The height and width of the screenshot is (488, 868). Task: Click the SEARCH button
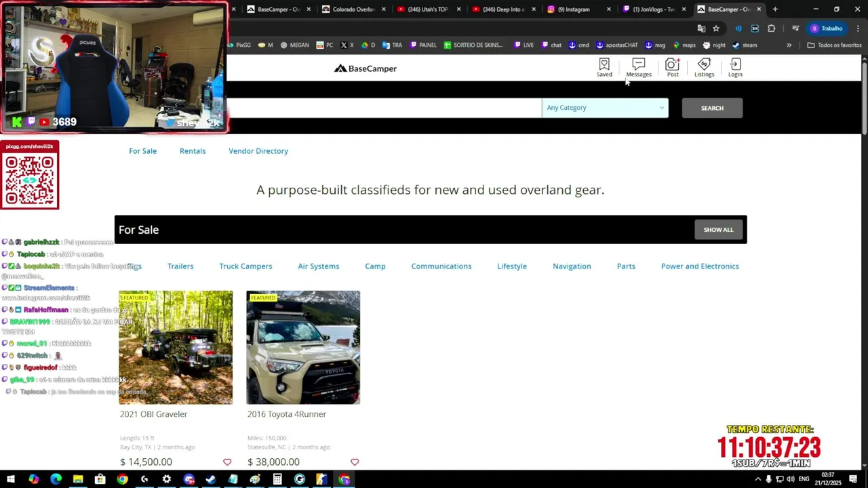tap(712, 108)
